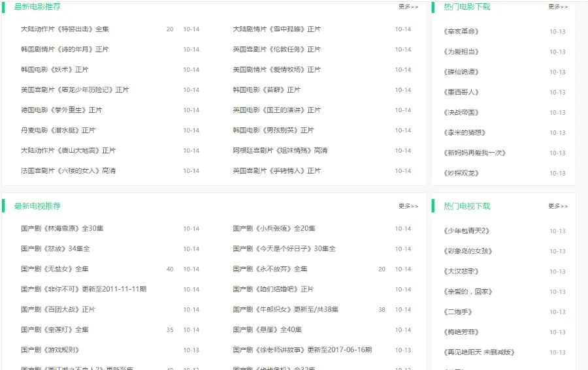Open 韩国电影《男孩别哭》正片
The height and width of the screenshot is (370, 588).
pyautogui.click(x=273, y=131)
